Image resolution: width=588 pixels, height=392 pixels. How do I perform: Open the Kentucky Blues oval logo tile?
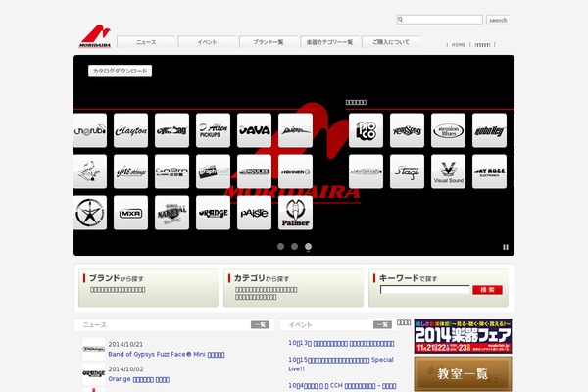pyautogui.click(x=448, y=130)
